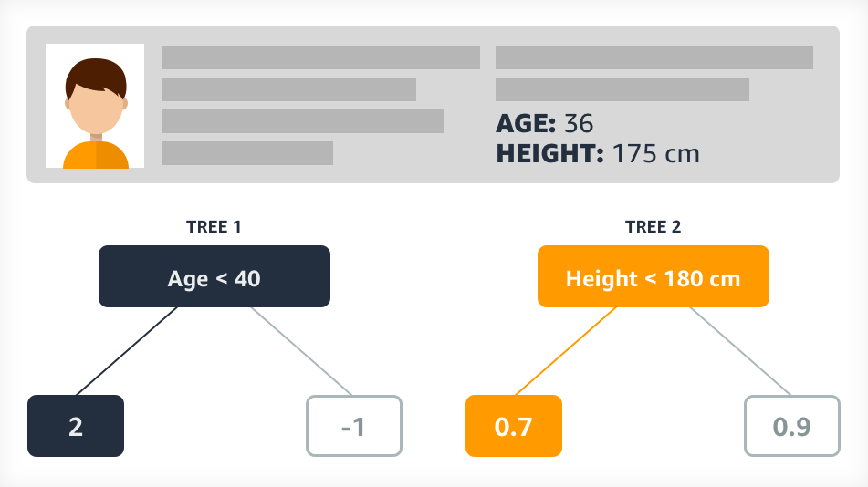
Task: Click the "TREE 1" heading
Action: [214, 227]
